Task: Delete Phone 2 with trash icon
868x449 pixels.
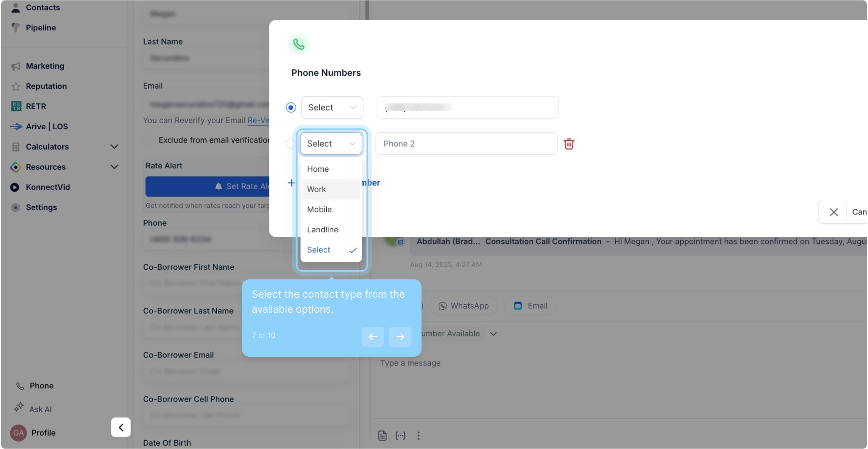Action: pos(569,144)
